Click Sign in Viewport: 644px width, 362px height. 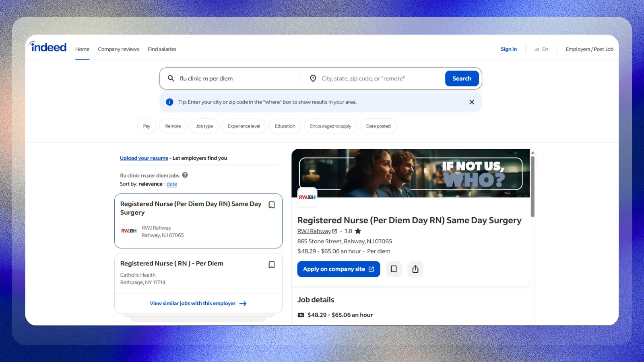[x=509, y=49]
